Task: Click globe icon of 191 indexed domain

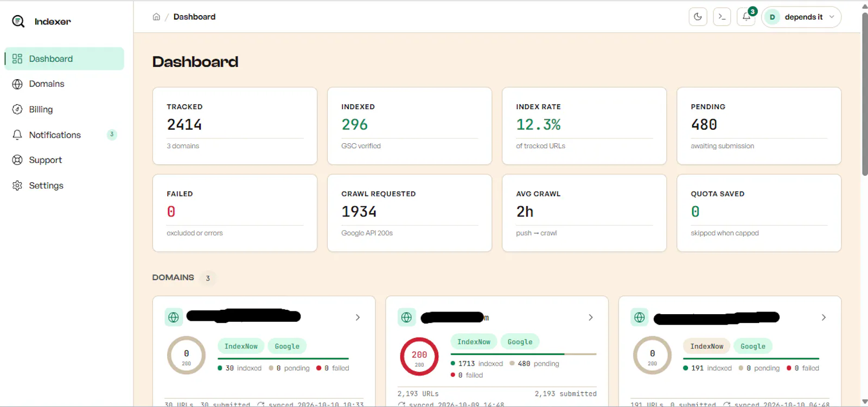Action: (x=640, y=317)
